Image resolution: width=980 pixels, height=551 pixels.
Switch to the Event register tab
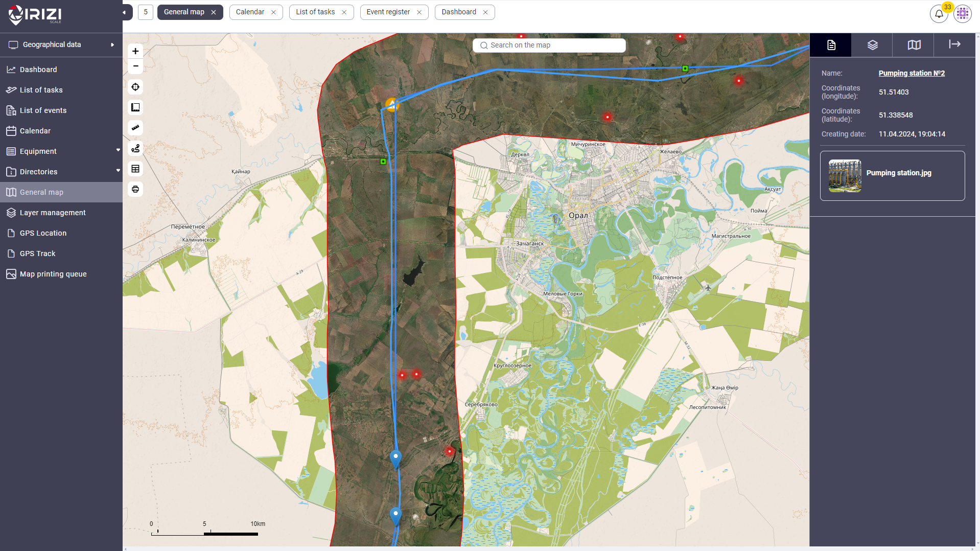[x=388, y=12]
